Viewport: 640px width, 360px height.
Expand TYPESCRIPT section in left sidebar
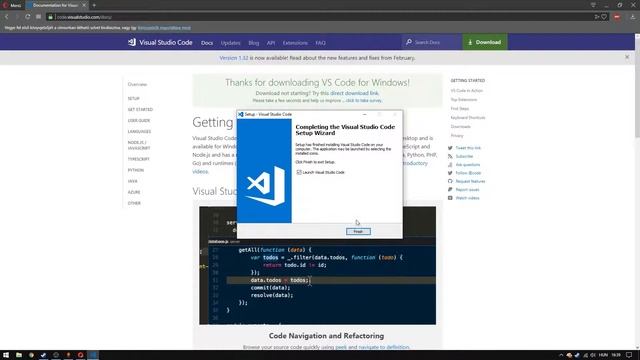pos(138,159)
